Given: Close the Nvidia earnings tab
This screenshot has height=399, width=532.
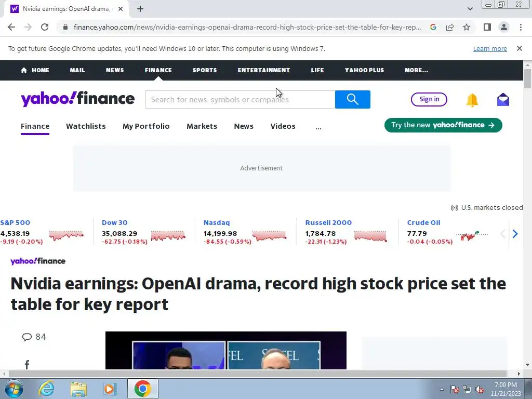Looking at the screenshot, I should tap(121, 9).
